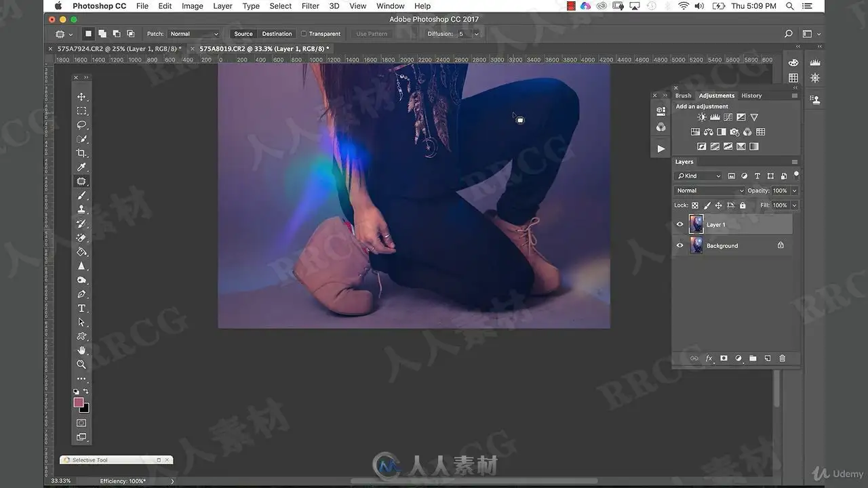Toggle the layer filter switch

(x=796, y=175)
